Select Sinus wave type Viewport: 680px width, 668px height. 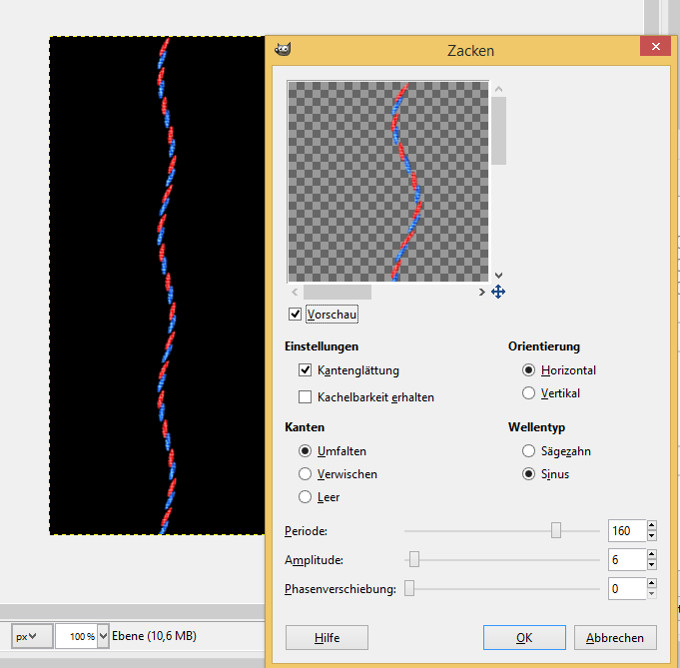click(x=528, y=474)
